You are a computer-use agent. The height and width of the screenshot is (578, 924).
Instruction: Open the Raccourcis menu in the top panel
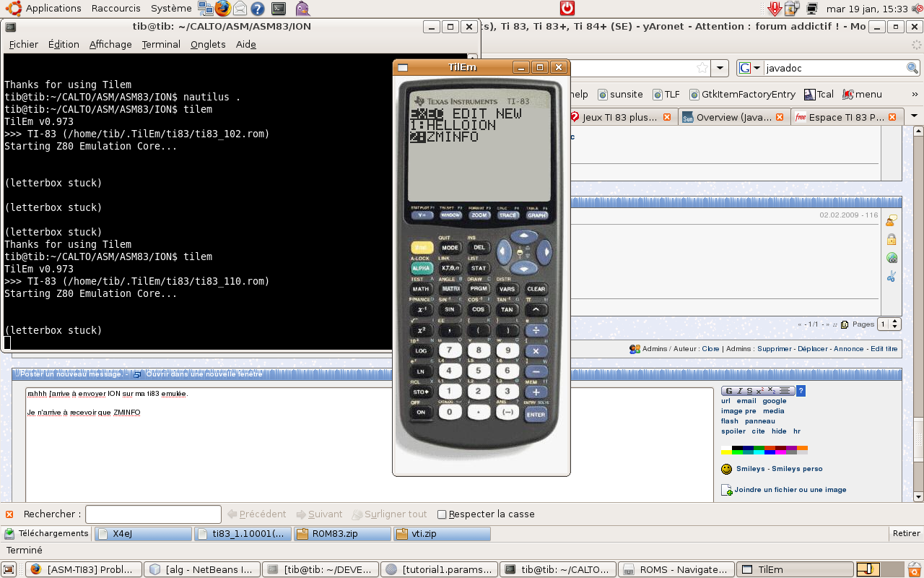coord(115,9)
